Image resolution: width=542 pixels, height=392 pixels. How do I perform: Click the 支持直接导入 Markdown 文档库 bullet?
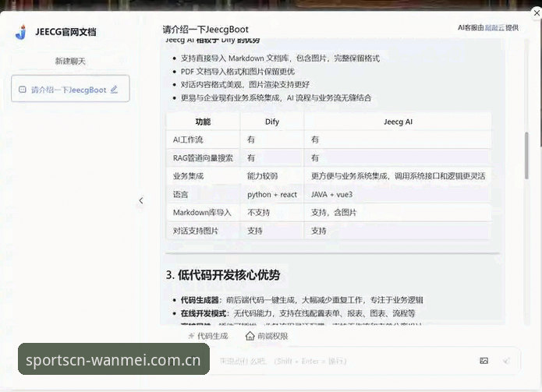(280, 58)
